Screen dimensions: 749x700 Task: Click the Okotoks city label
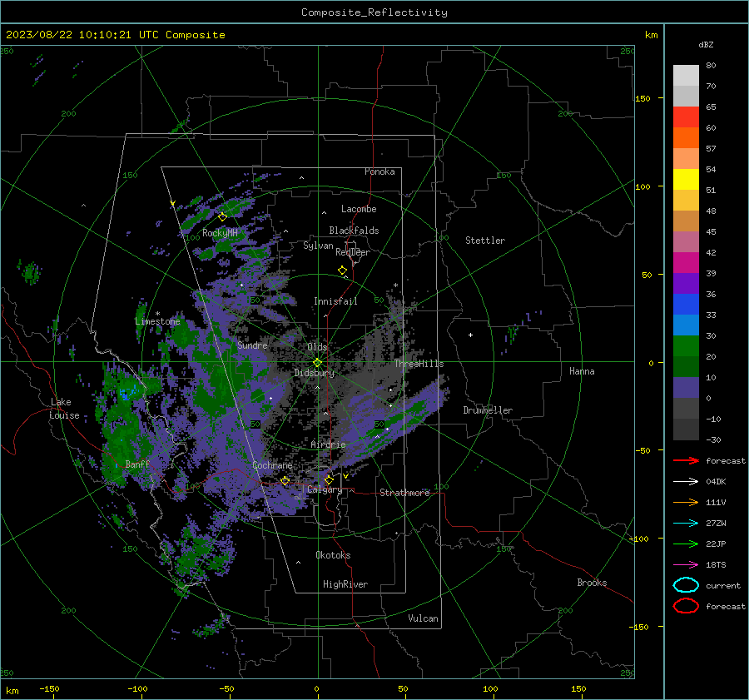click(x=333, y=555)
